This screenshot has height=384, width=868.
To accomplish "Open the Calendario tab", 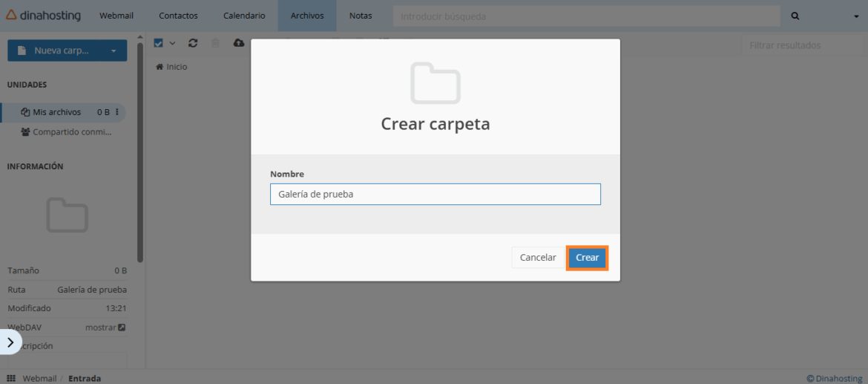I will 244,16.
